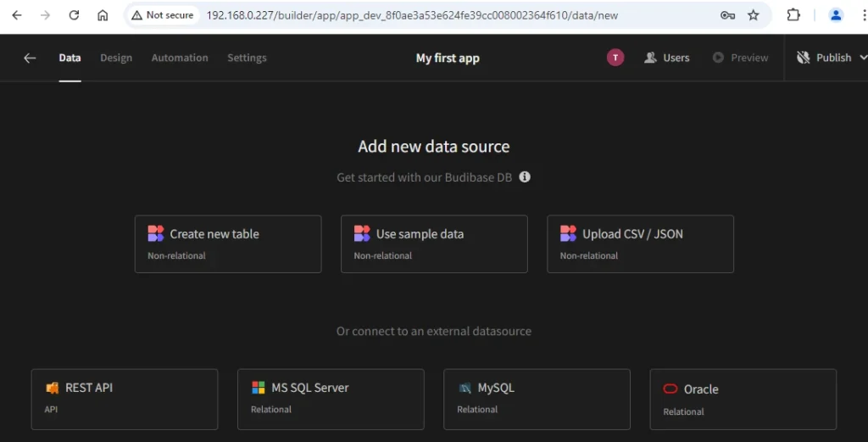Bookmark this page with star icon
Viewport: 868px width, 442px height.
(x=753, y=15)
